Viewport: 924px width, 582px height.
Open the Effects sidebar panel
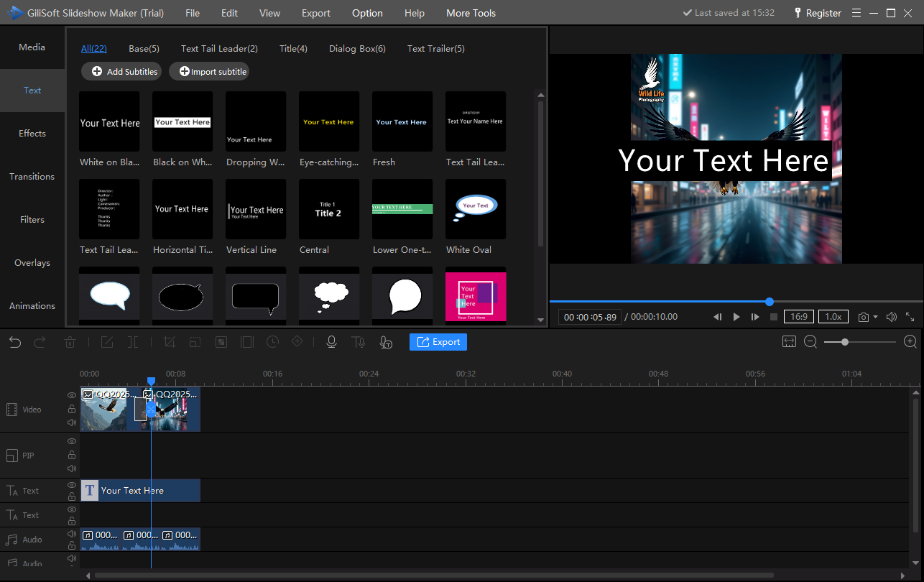pyautogui.click(x=32, y=134)
